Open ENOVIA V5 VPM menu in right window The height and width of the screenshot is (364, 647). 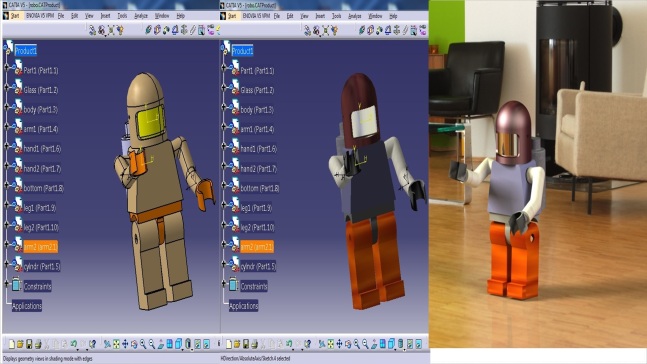(256, 16)
